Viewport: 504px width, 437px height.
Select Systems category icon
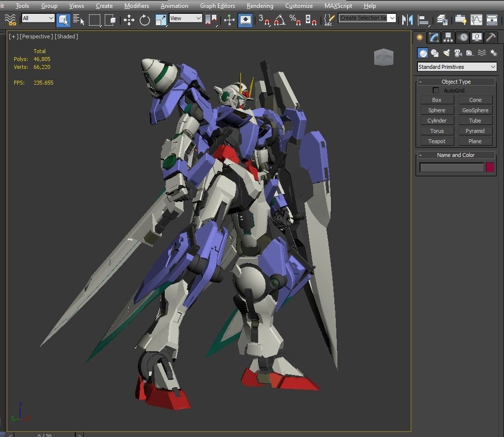[x=493, y=53]
